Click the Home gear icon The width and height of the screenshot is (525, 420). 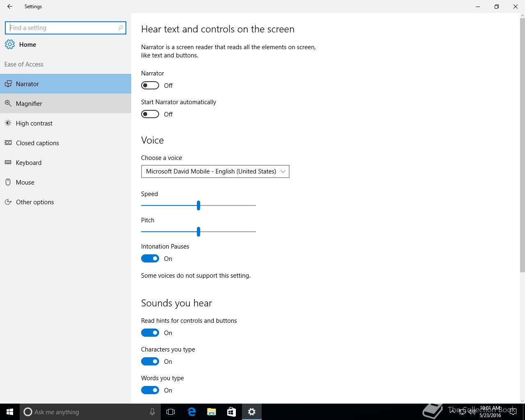pyautogui.click(x=10, y=44)
